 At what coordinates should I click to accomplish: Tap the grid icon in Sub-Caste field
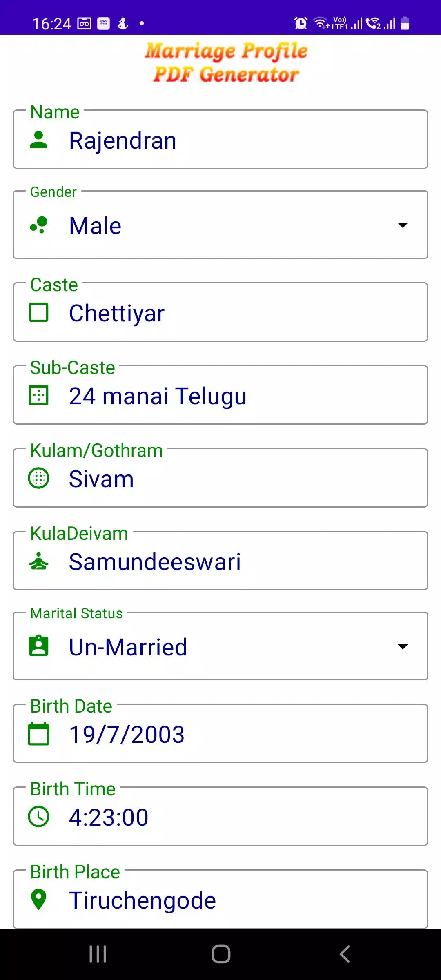[39, 396]
